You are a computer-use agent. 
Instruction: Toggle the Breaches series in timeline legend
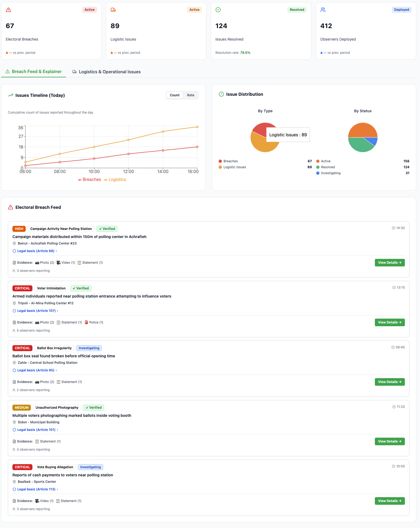89,180
